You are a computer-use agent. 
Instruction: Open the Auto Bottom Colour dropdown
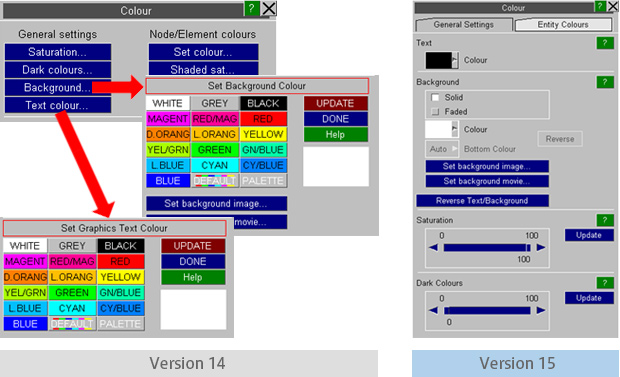click(x=442, y=149)
